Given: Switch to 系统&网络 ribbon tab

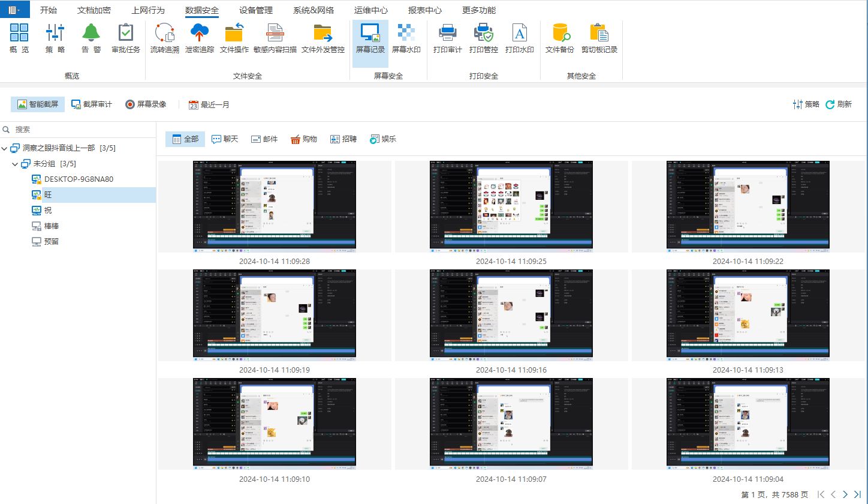Looking at the screenshot, I should [x=314, y=10].
